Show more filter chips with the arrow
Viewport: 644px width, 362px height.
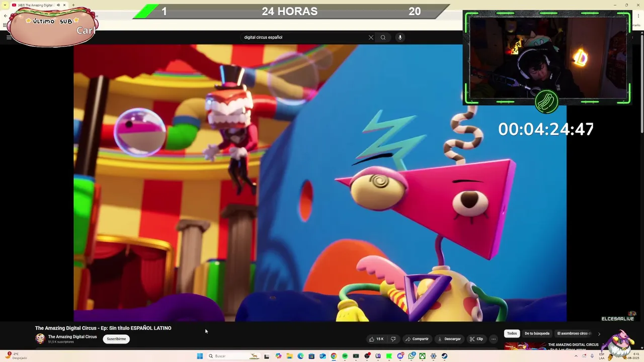(x=599, y=334)
